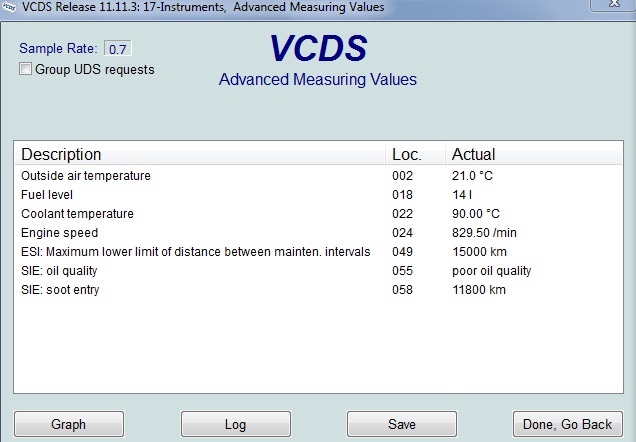This screenshot has height=442, width=636.
Task: Enable Group UDS requests checkbox
Action: (x=25, y=69)
